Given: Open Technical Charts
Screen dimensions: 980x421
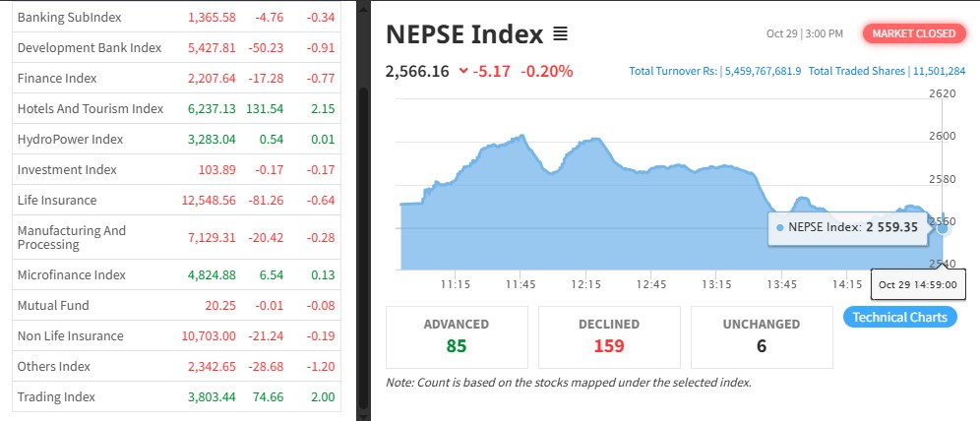Looking at the screenshot, I should [x=899, y=317].
